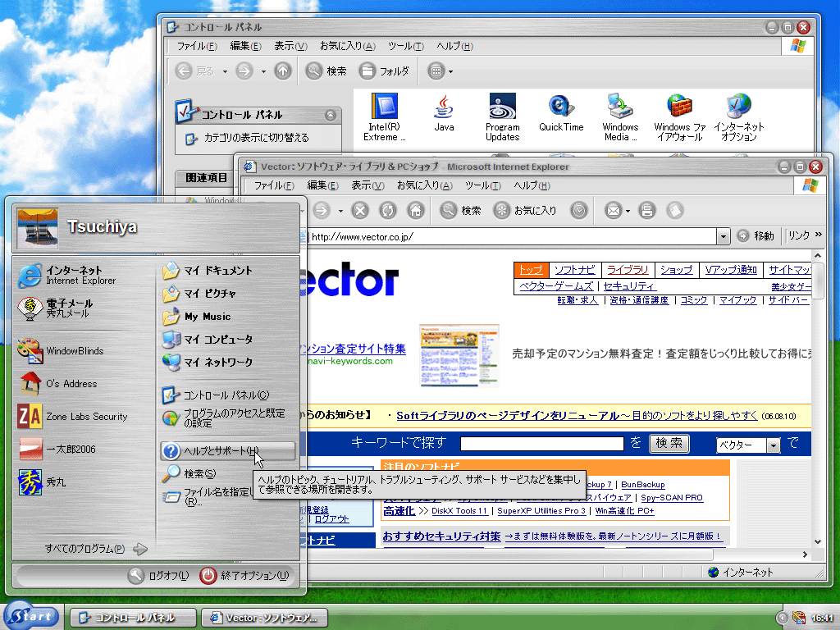The height and width of the screenshot is (630, 840).
Task: Open the History button in Internet Explorer toolbar
Action: click(x=579, y=211)
